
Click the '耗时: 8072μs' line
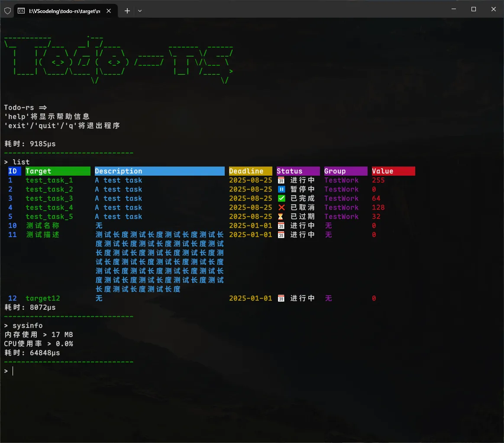[30, 308]
